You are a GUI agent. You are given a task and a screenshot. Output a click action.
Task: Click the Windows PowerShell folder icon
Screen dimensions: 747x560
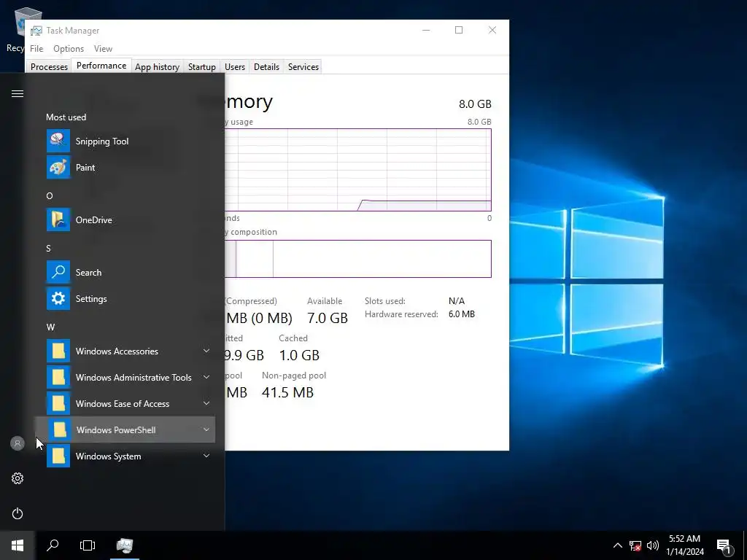pyautogui.click(x=60, y=429)
